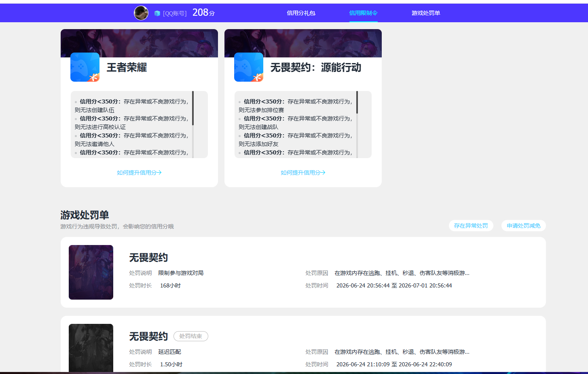Image resolution: width=588 pixels, height=374 pixels.
Task: Click 则无法进行高校认证 restriction text
Action: tap(100, 127)
